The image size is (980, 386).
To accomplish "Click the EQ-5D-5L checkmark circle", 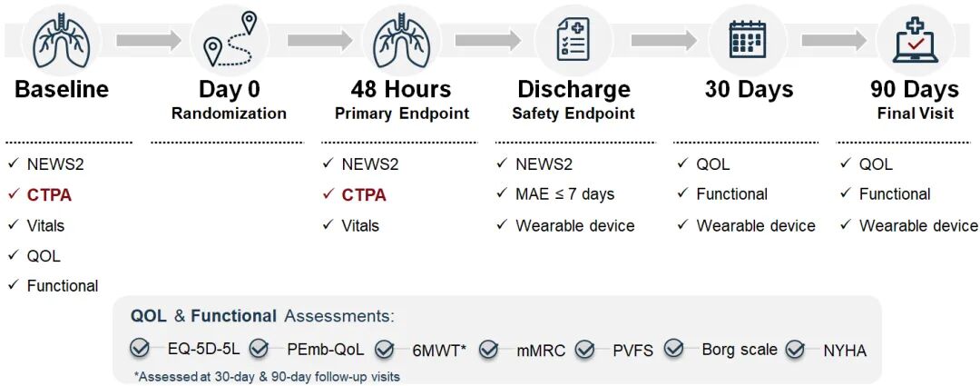I will click(140, 349).
